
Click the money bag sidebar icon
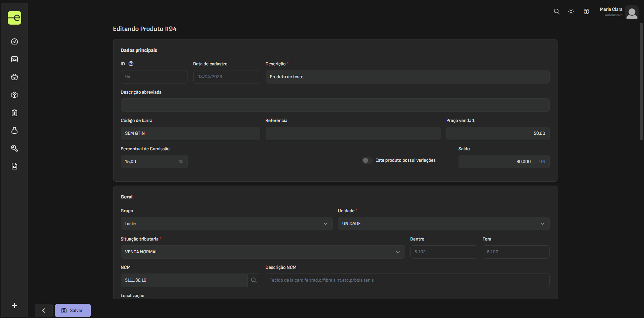14,130
